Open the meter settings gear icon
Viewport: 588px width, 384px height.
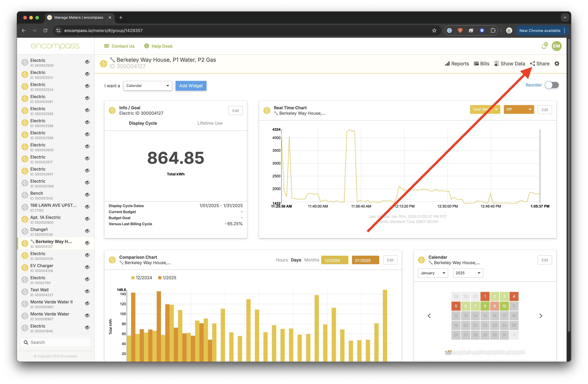[x=557, y=64]
